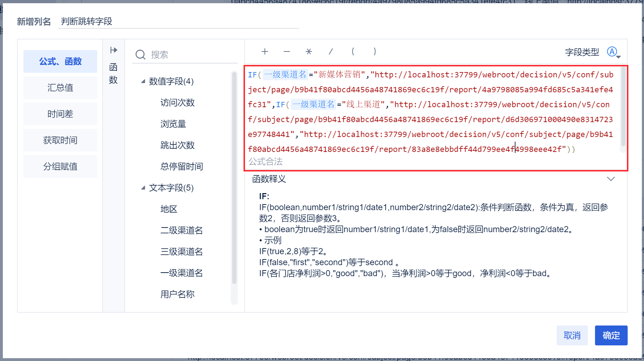Click the 新增列名 input field
Viewport: 644px width, 361px height.
click(179, 21)
